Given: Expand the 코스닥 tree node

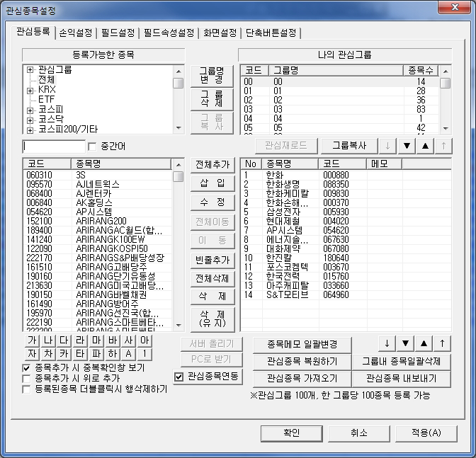Looking at the screenshot, I should click(x=30, y=120).
